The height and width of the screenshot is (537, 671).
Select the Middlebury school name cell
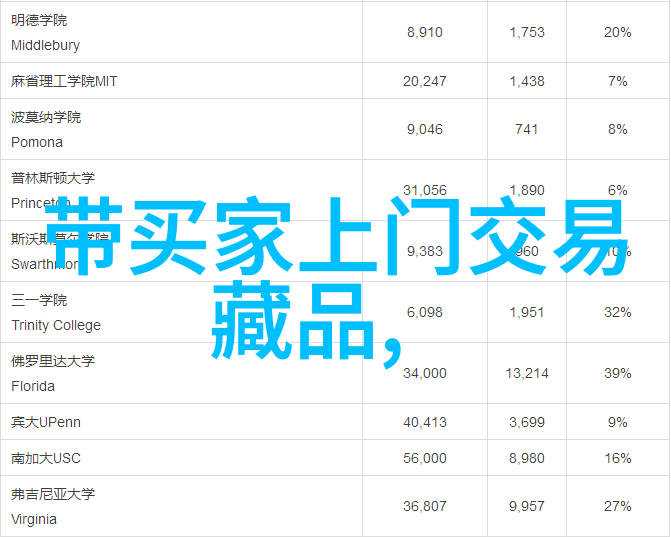(181, 32)
